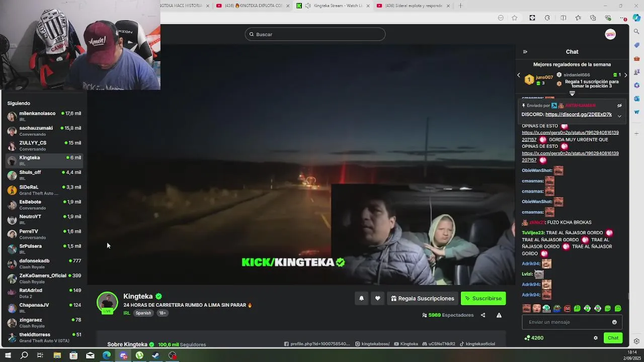Click the Suscribirse button
Image resolution: width=644 pixels, height=362 pixels.
click(483, 299)
